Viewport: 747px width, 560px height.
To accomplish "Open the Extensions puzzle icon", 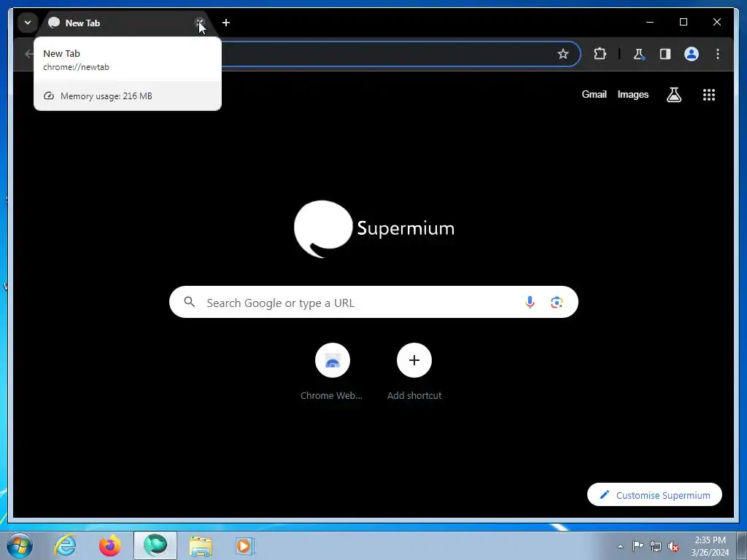I will (x=600, y=54).
